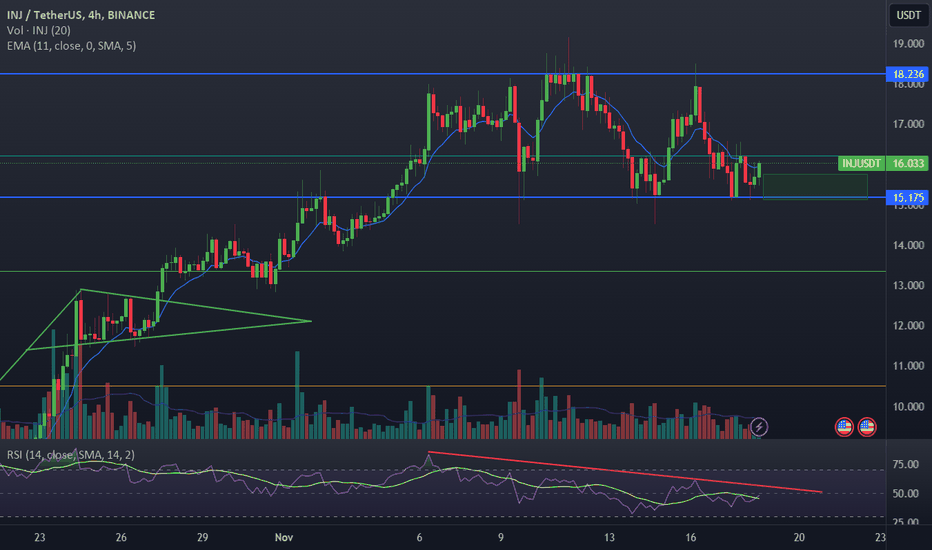The width and height of the screenshot is (932, 550).
Task: Click the lightning bolt icon near the volume bars
Action: coord(758,426)
